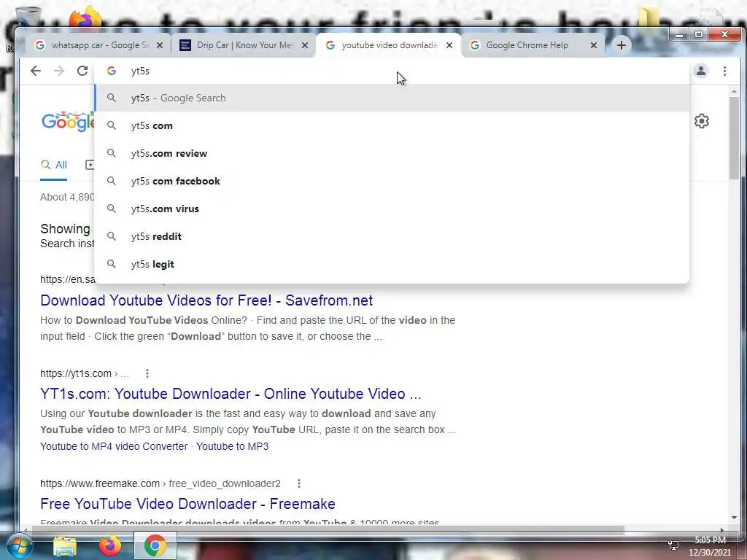Open more options for yt1s.com result
Screen dimensions: 747x560
[x=147, y=373]
